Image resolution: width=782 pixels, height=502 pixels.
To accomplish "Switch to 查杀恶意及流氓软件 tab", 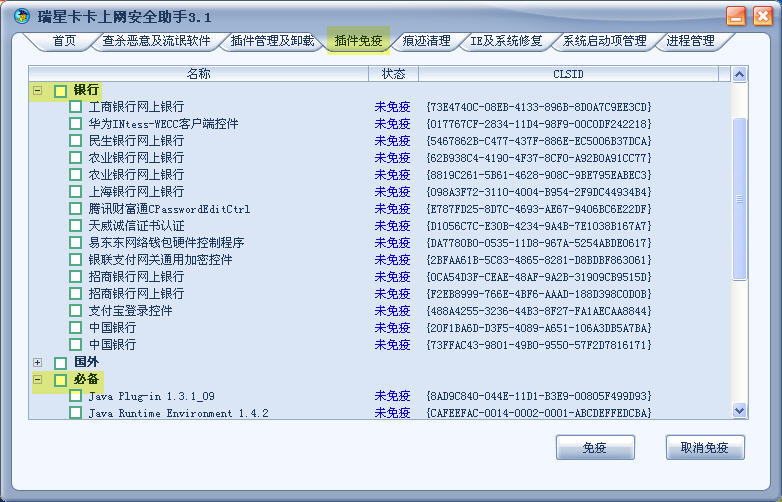I will (157, 41).
